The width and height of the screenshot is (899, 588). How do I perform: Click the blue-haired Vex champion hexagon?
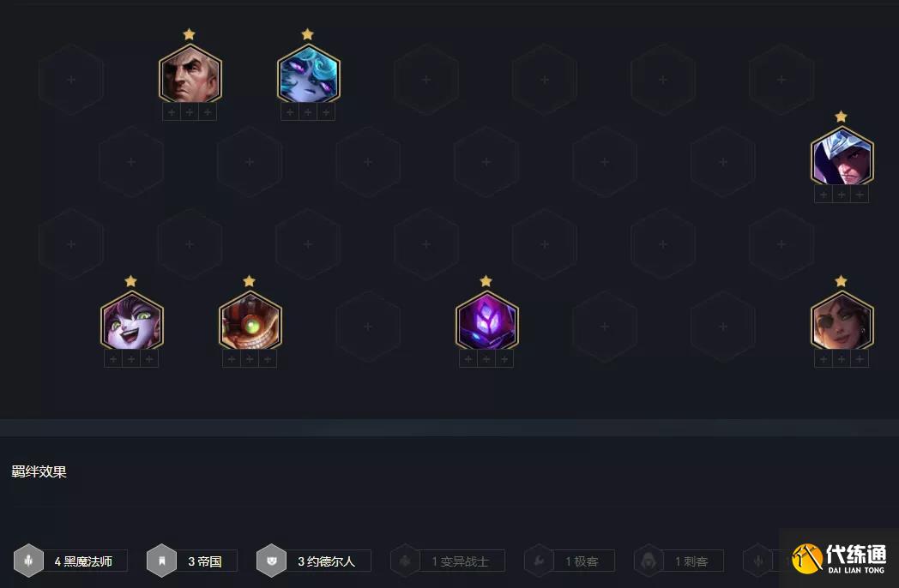(x=309, y=74)
